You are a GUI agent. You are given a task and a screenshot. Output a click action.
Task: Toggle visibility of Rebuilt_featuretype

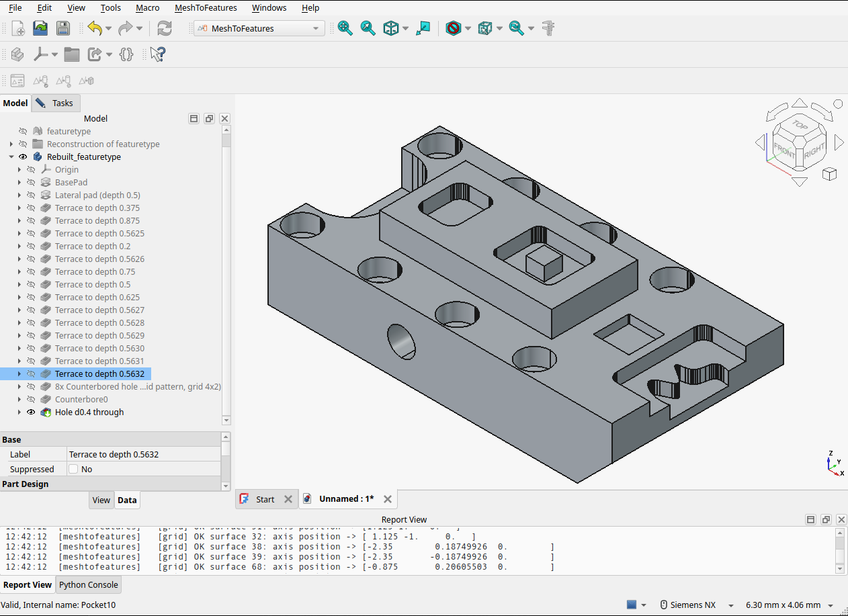click(23, 157)
